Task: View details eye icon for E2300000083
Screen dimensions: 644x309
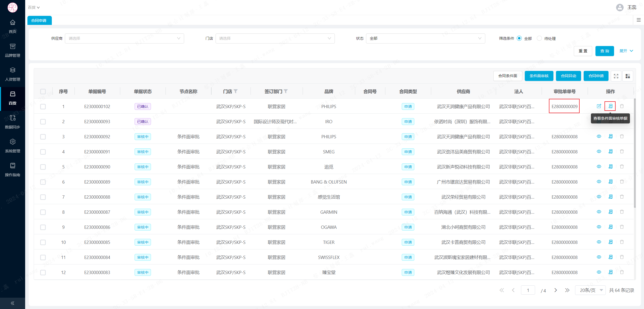Action: 599,272
